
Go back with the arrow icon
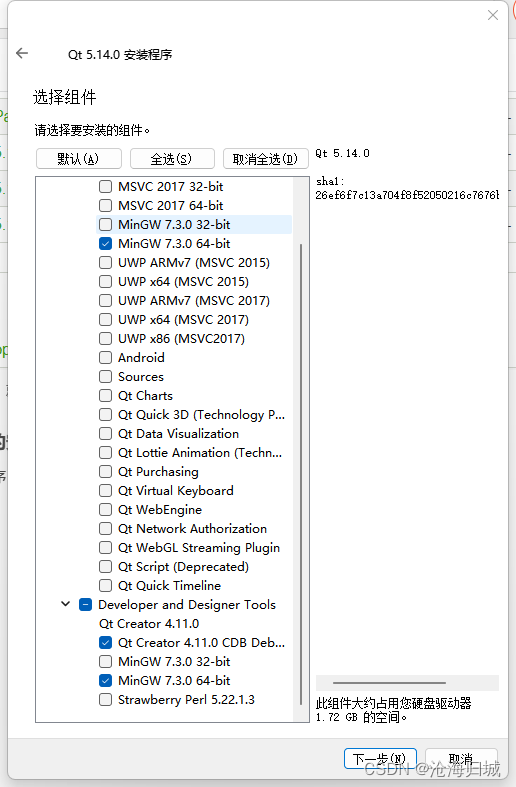click(x=22, y=53)
